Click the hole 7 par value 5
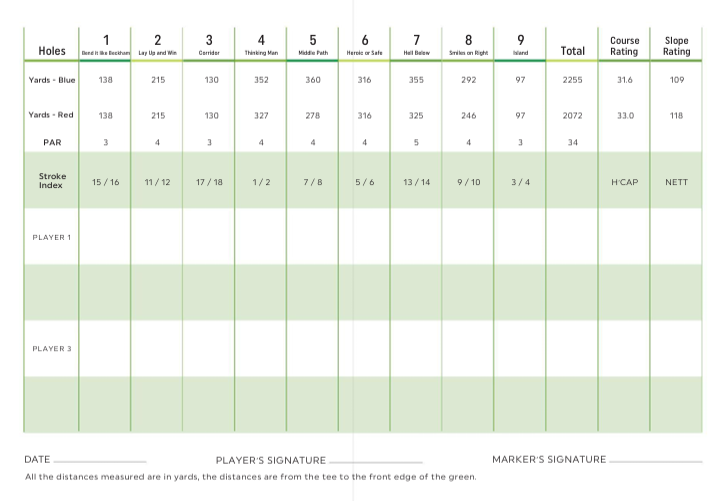The height and width of the screenshot is (501, 728). [x=416, y=143]
